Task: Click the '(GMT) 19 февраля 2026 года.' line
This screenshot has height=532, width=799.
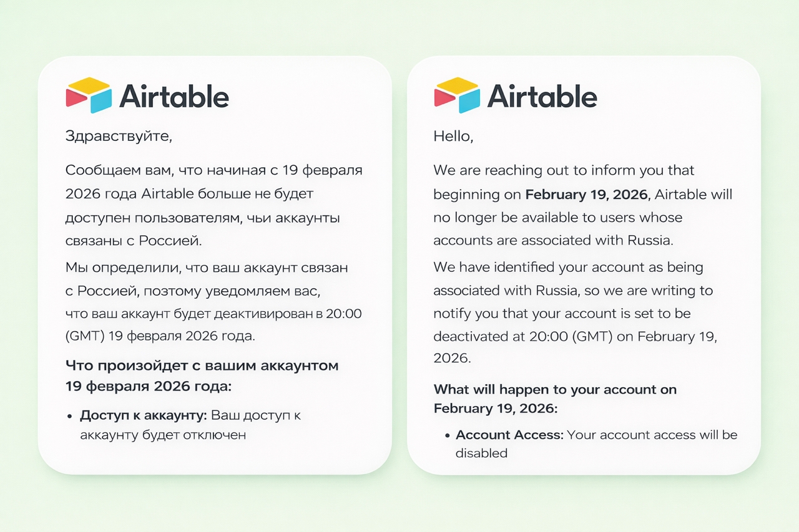Action: click(x=160, y=337)
